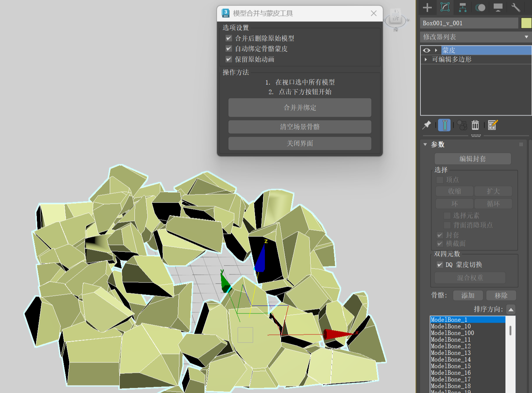
Task: Hide the 蒙皮 modifier via eye icon
Action: (427, 50)
